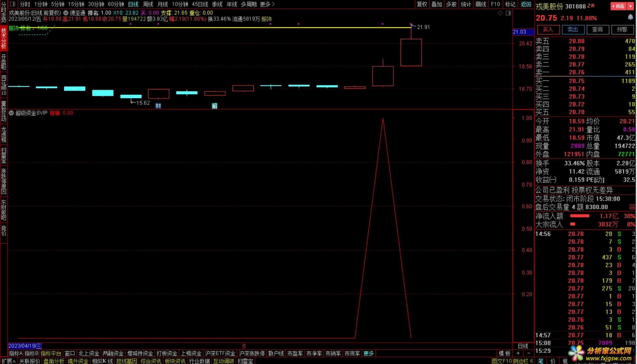Zoom in chart with + button

pos(518,353)
